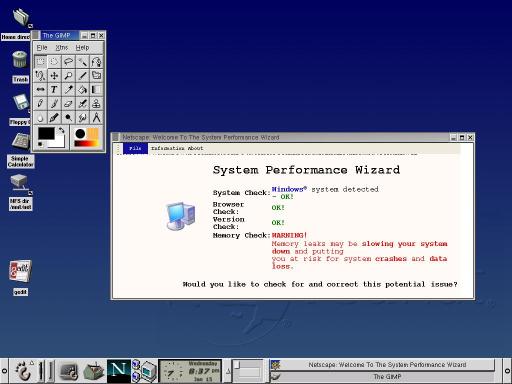The image size is (512, 384).
Task: Select the Free lasso select tool
Action: click(x=68, y=62)
